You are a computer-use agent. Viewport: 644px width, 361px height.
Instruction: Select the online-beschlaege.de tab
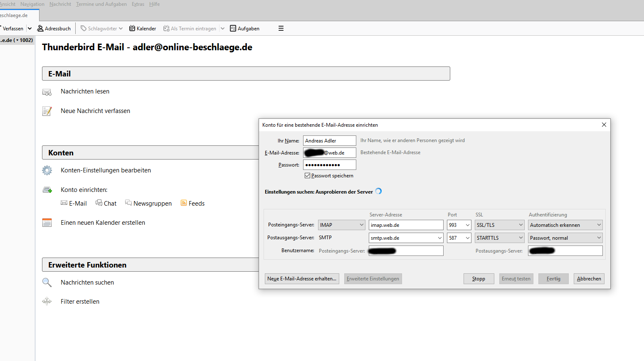[19, 15]
